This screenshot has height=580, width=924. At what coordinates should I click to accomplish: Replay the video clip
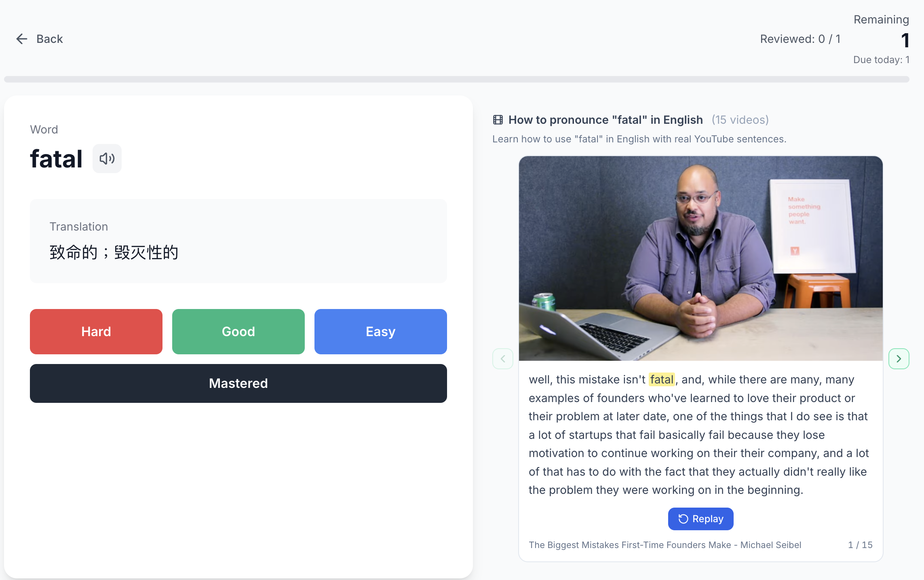700,519
